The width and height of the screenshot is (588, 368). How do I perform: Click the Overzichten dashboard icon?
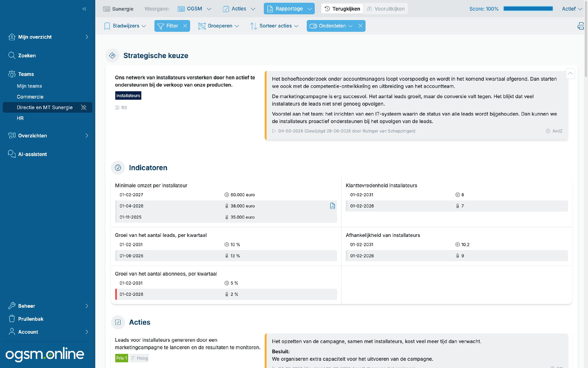(x=12, y=136)
